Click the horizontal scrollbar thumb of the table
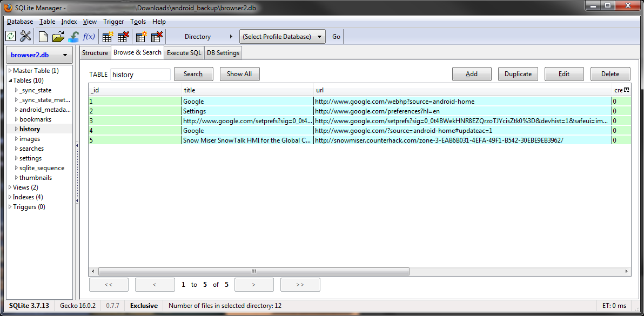Viewport: 644px width, 316px height. [x=254, y=271]
